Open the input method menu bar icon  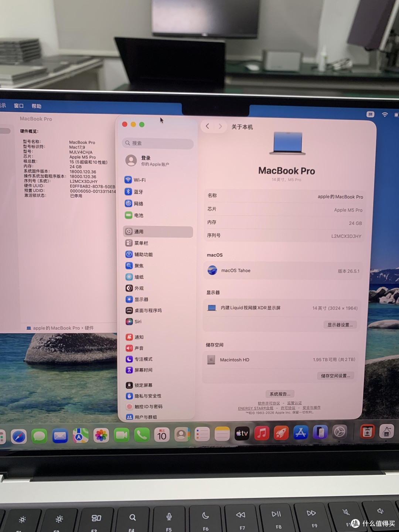click(370, 115)
